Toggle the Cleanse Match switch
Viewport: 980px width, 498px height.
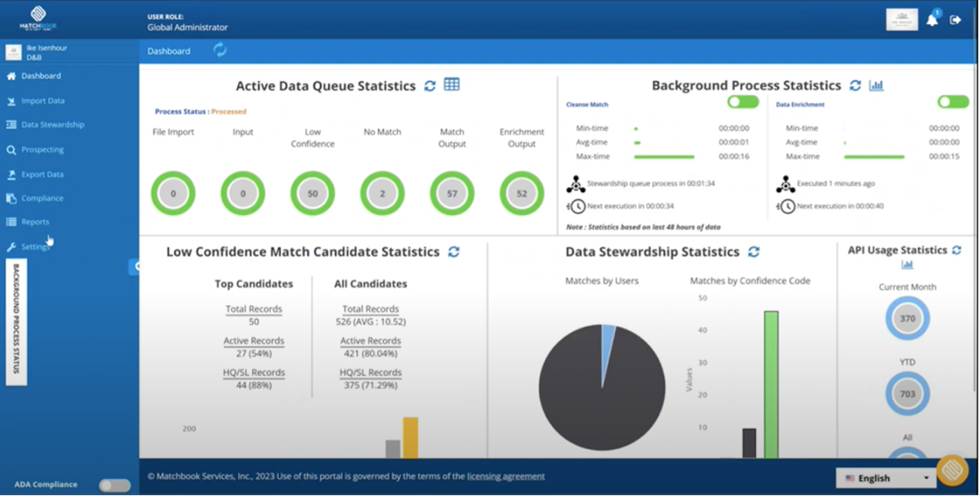743,102
